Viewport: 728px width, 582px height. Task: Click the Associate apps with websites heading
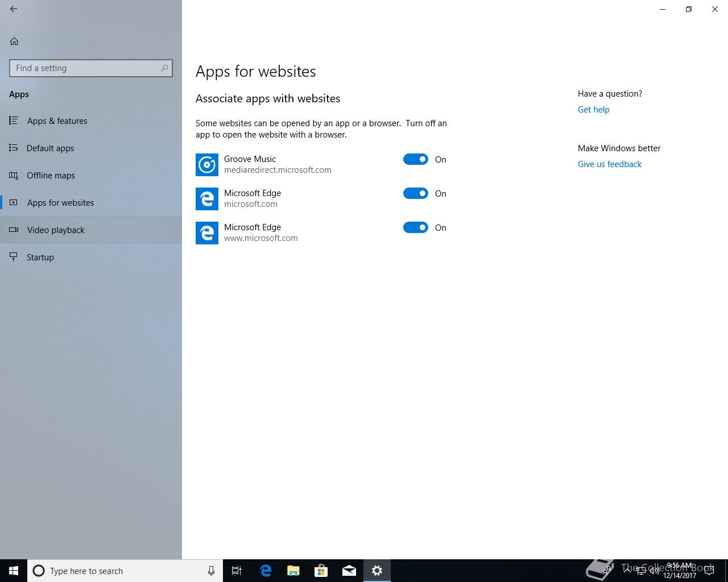pos(268,98)
